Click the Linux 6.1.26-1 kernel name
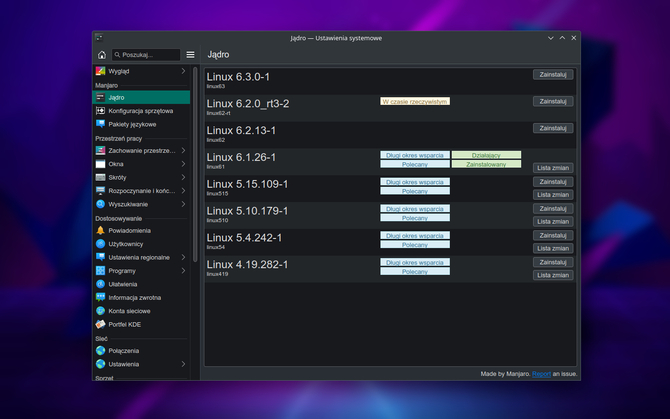 (x=241, y=157)
